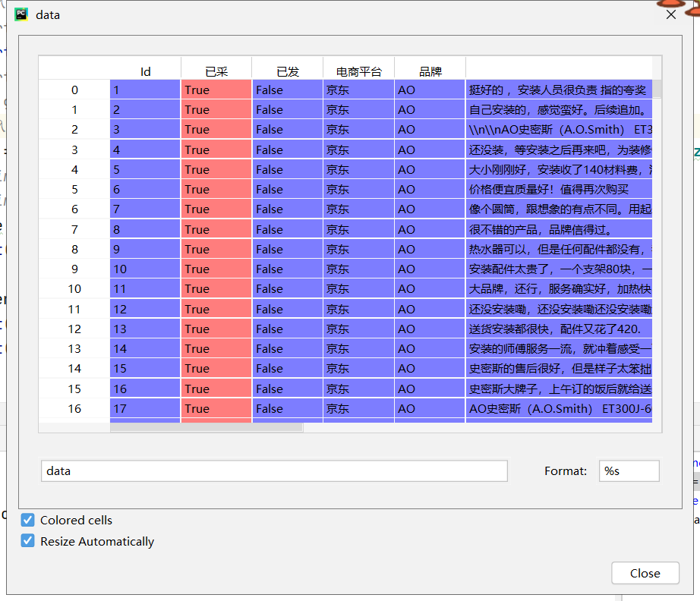
Task: Click the 京东 cell in row 15
Action: pyautogui.click(x=359, y=389)
